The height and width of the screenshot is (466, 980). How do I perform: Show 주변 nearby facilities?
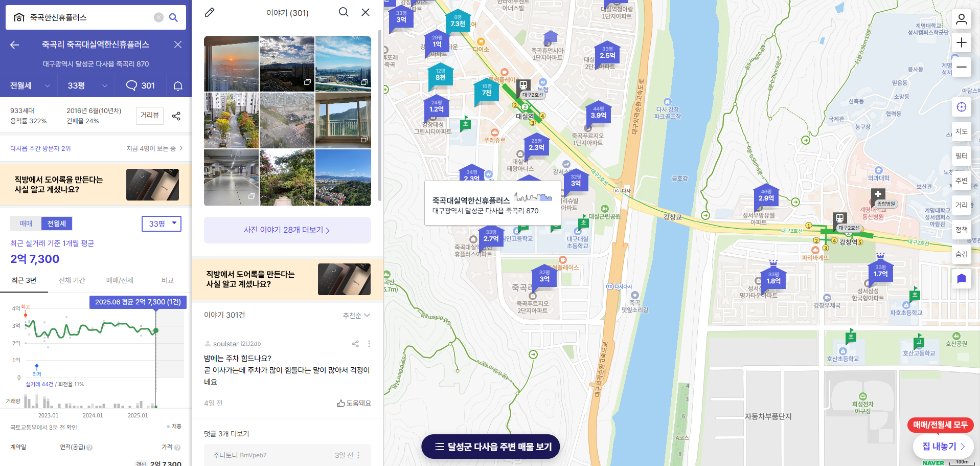[962, 181]
